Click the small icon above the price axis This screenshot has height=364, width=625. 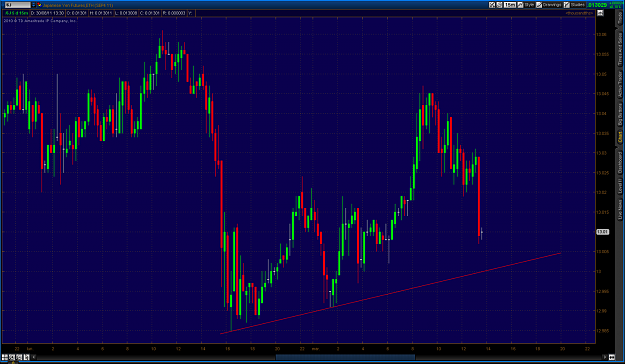point(600,13)
